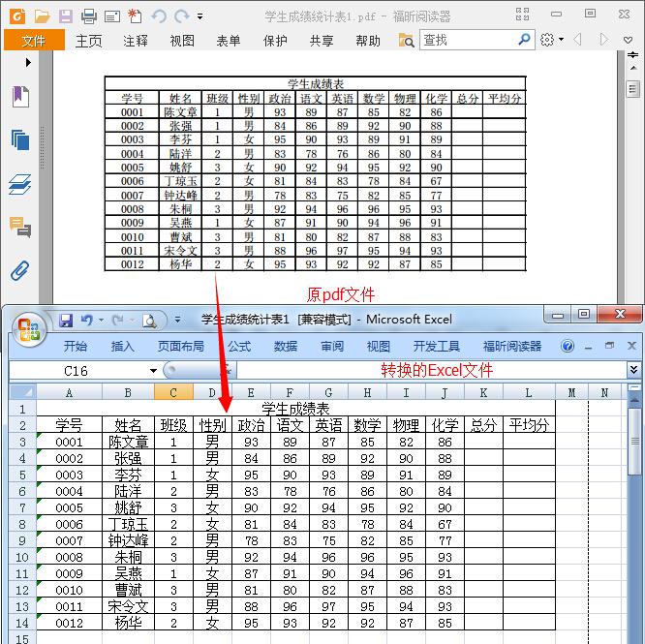The width and height of the screenshot is (645, 644).
Task: Open the 共享 tab
Action: pos(322,41)
